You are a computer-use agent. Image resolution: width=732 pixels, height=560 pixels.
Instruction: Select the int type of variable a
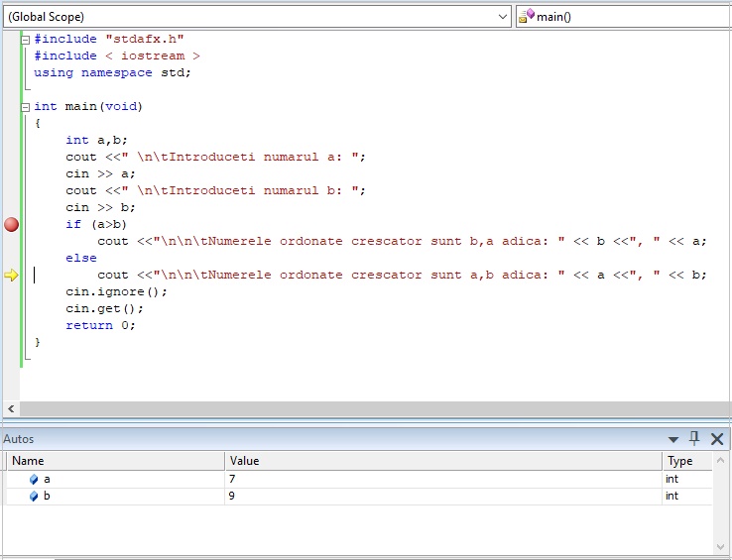(671, 479)
